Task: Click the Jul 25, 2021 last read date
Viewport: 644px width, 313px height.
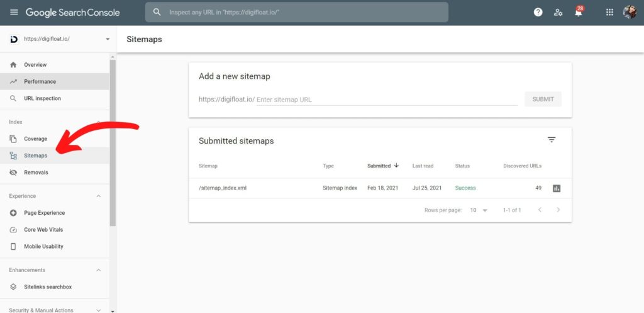Action: (x=427, y=188)
